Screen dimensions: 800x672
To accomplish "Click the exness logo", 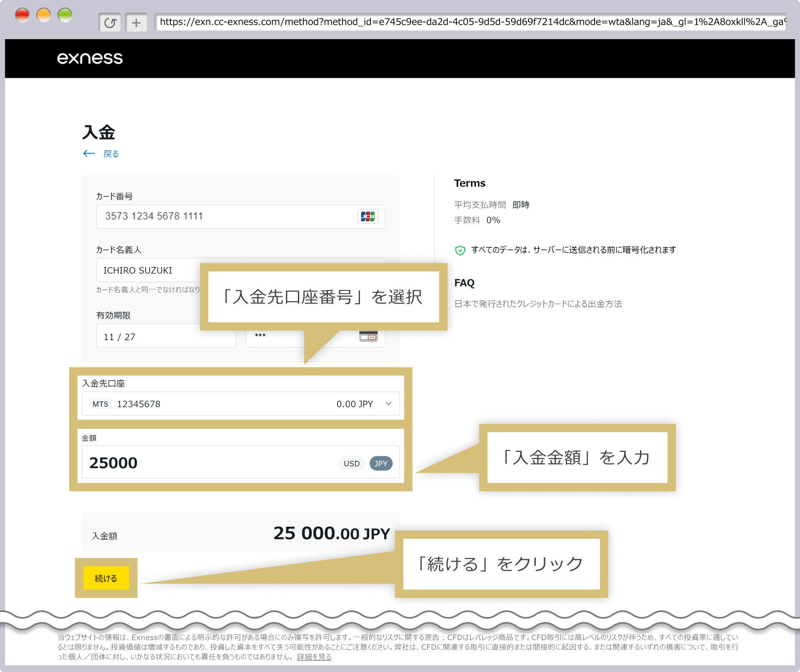I will pos(90,58).
